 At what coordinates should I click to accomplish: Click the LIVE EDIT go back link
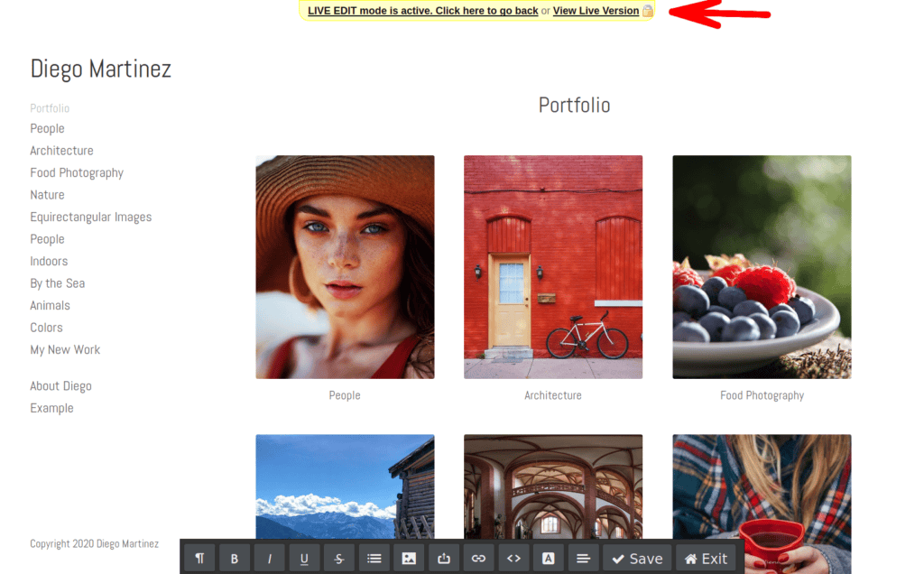point(422,11)
